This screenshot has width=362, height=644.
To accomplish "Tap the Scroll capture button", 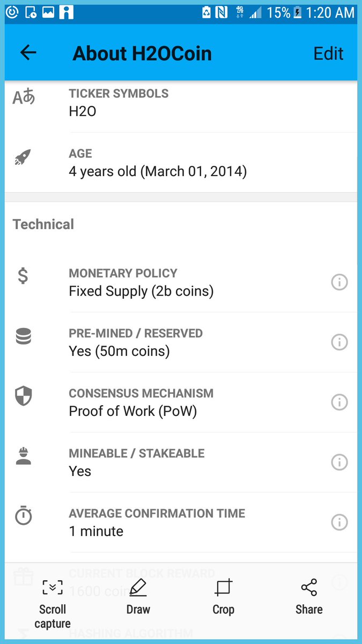I will click(x=53, y=604).
